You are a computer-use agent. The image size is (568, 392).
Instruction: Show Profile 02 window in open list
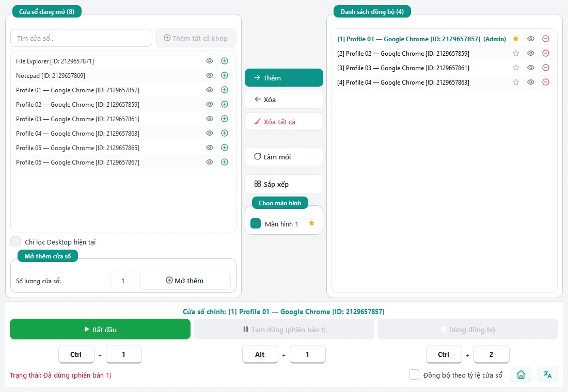pos(210,104)
